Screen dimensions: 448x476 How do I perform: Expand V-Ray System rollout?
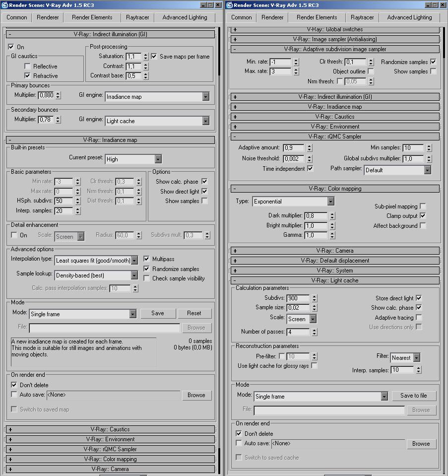tap(335, 271)
